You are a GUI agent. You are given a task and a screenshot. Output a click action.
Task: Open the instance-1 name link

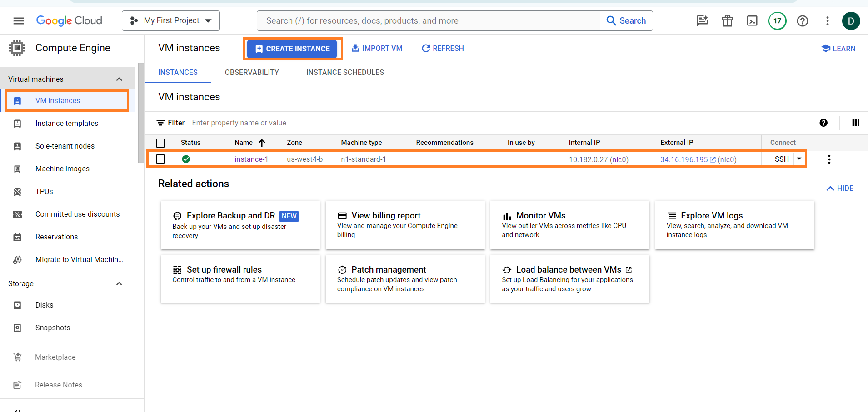pos(251,159)
